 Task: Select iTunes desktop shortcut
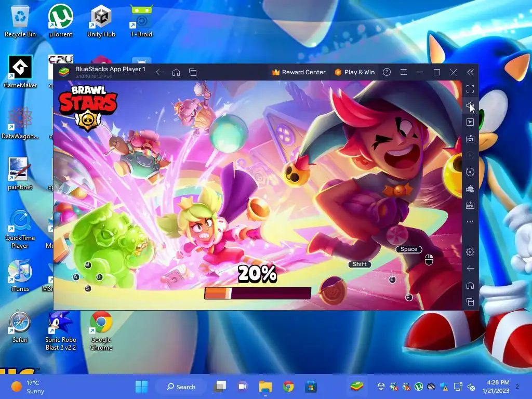(x=20, y=275)
